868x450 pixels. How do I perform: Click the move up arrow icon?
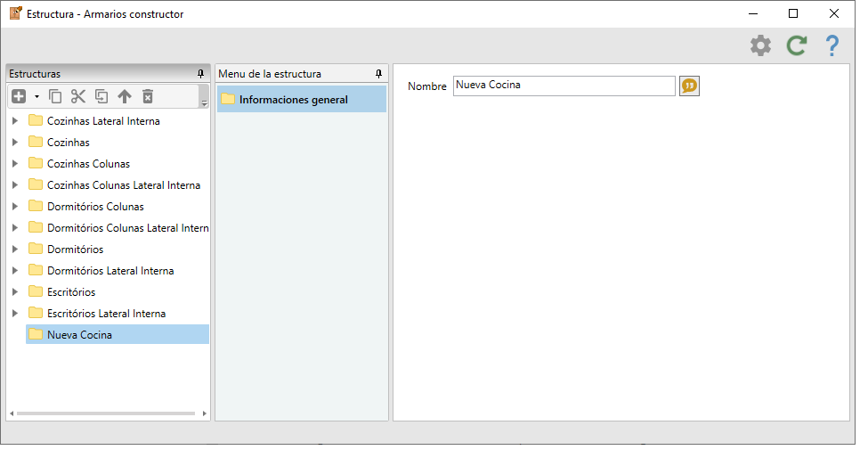tap(125, 97)
